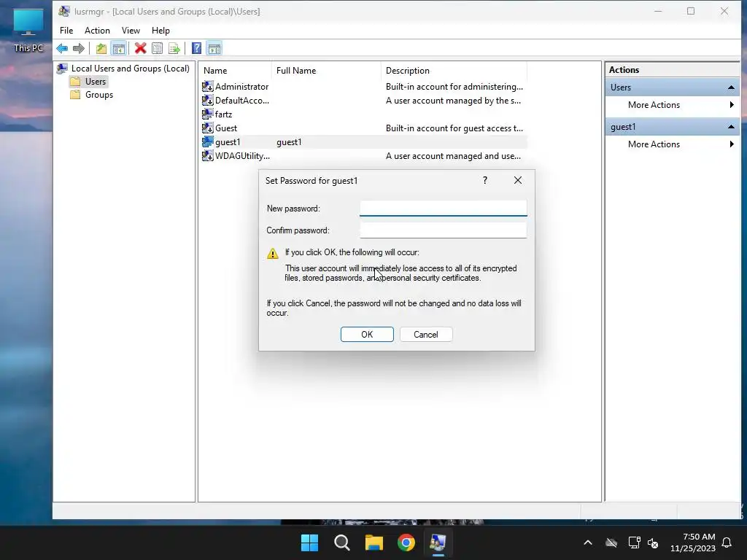Image resolution: width=747 pixels, height=560 pixels.
Task: Click OK in Set Password dialog
Action: [367, 334]
